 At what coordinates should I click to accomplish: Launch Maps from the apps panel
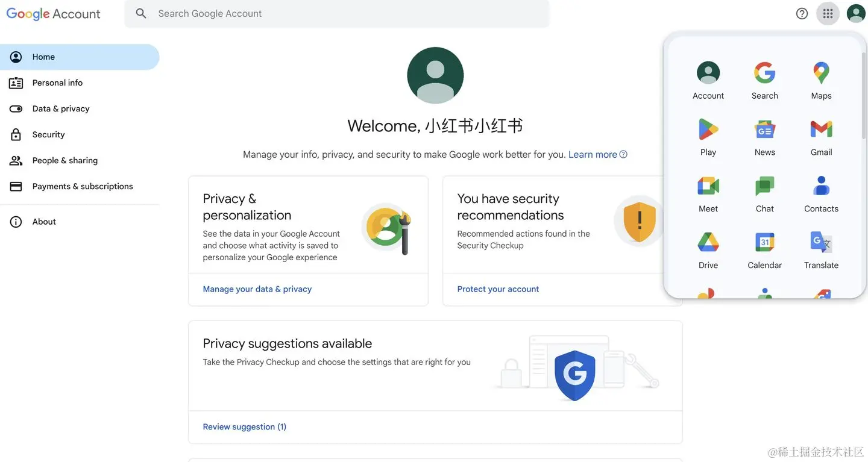coord(821,81)
